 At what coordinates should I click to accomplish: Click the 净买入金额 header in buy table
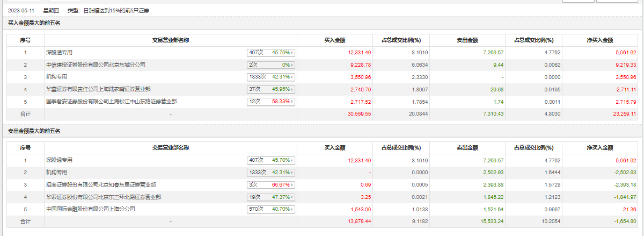tap(599, 40)
